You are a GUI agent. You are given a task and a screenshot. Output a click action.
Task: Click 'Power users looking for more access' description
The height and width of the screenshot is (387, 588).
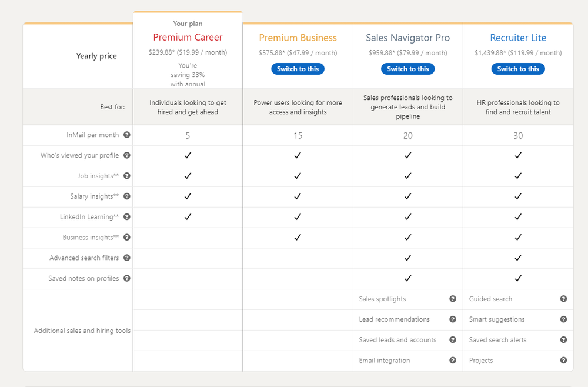[x=298, y=107]
